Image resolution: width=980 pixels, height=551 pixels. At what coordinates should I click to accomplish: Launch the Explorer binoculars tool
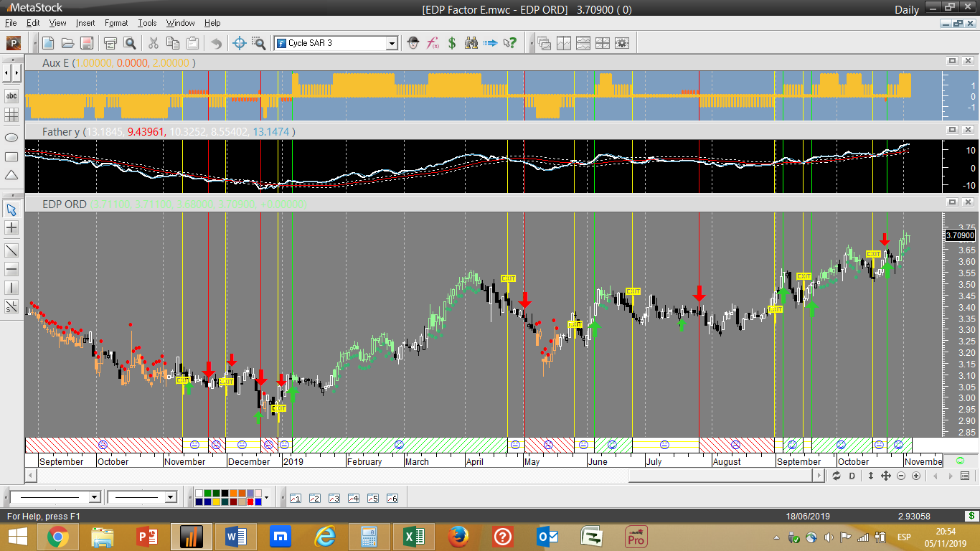point(471,43)
